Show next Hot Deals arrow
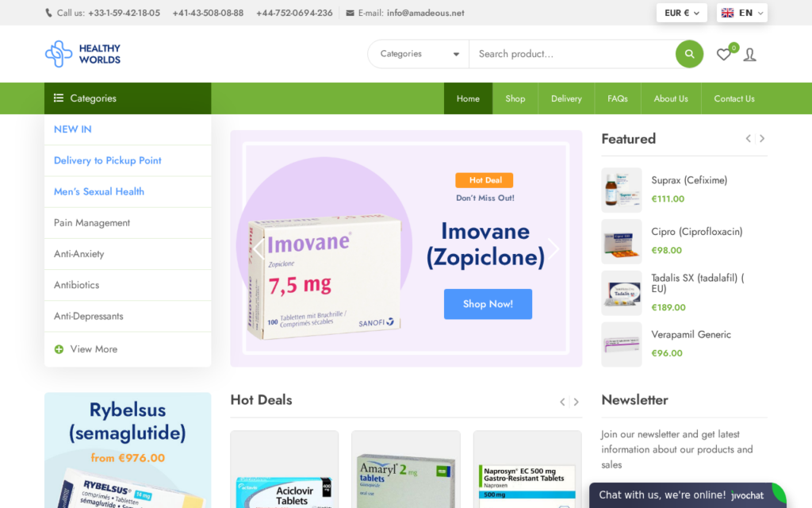Viewport: 812px width, 508px height. [576, 402]
